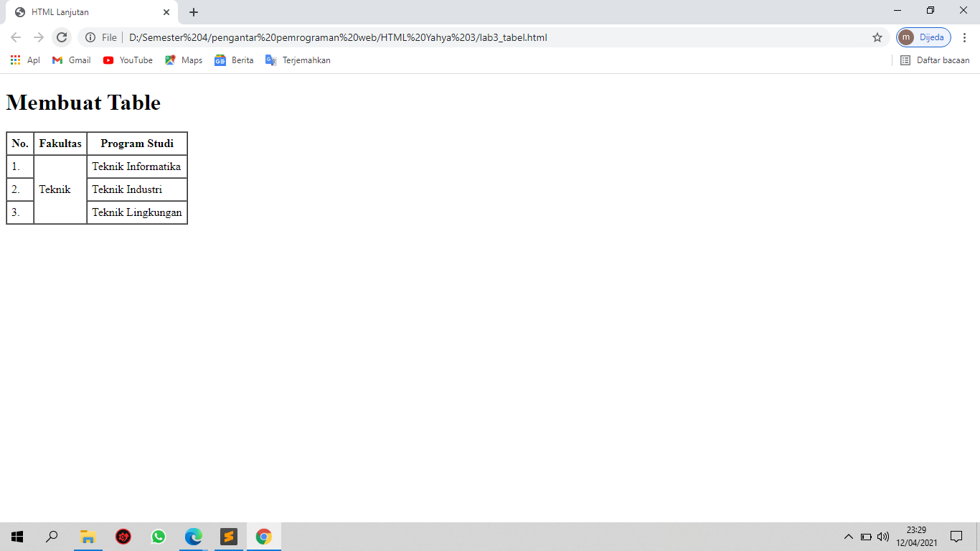Open the Google apps grid icon
Screen dimensions: 980x551
[x=15, y=60]
